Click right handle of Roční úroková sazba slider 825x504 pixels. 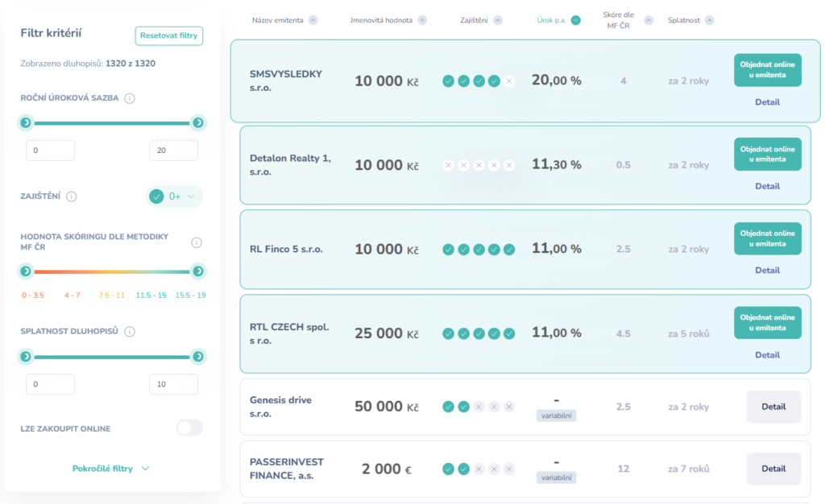pos(197,122)
